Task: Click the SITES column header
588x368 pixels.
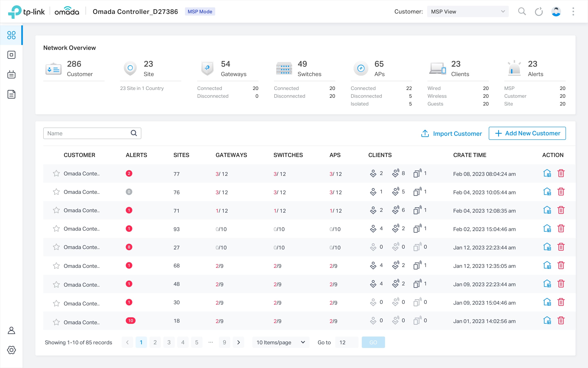Action: tap(181, 155)
